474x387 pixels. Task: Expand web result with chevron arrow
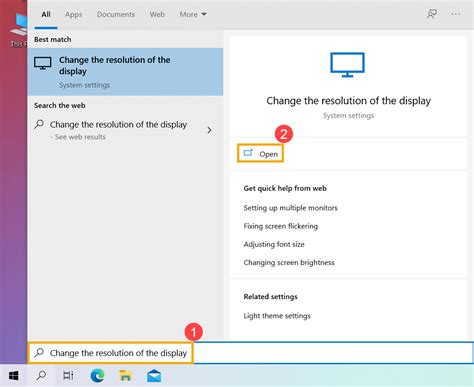pyautogui.click(x=209, y=130)
